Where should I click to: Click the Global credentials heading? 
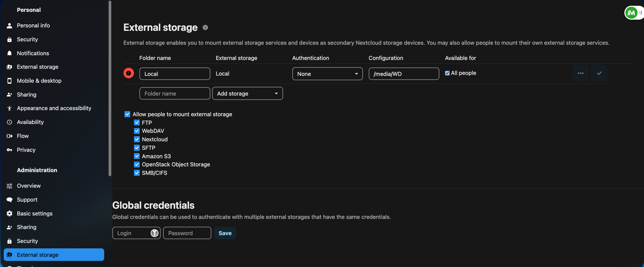153,205
